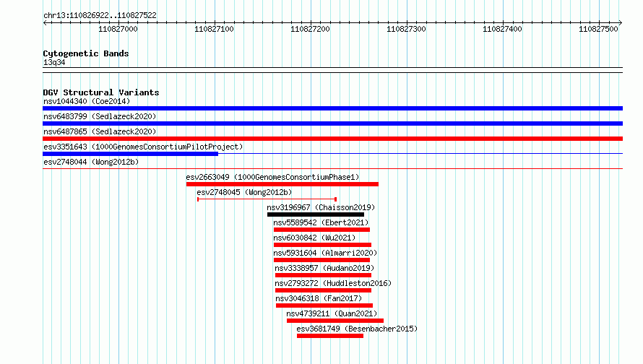Image resolution: width=643 pixels, height=364 pixels.
Task: Click the thick blue bar of esv3351643
Action: (130, 154)
